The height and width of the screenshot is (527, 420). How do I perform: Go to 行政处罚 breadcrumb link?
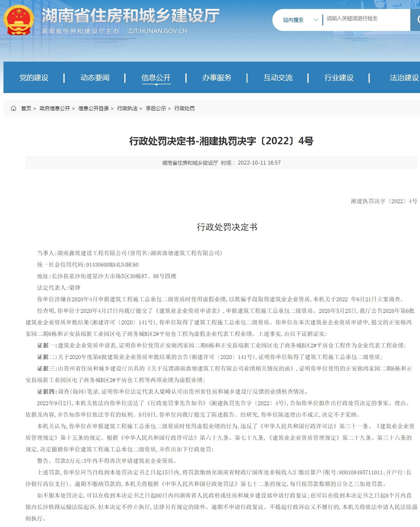[184, 108]
